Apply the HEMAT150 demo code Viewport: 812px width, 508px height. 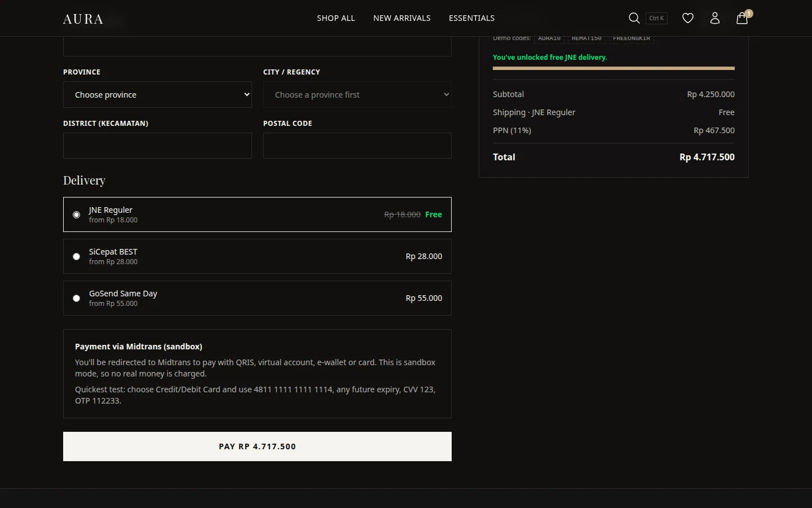(586, 38)
